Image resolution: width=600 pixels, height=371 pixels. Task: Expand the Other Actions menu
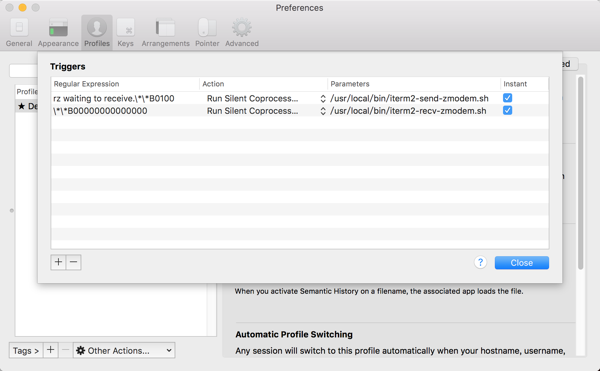pos(124,350)
